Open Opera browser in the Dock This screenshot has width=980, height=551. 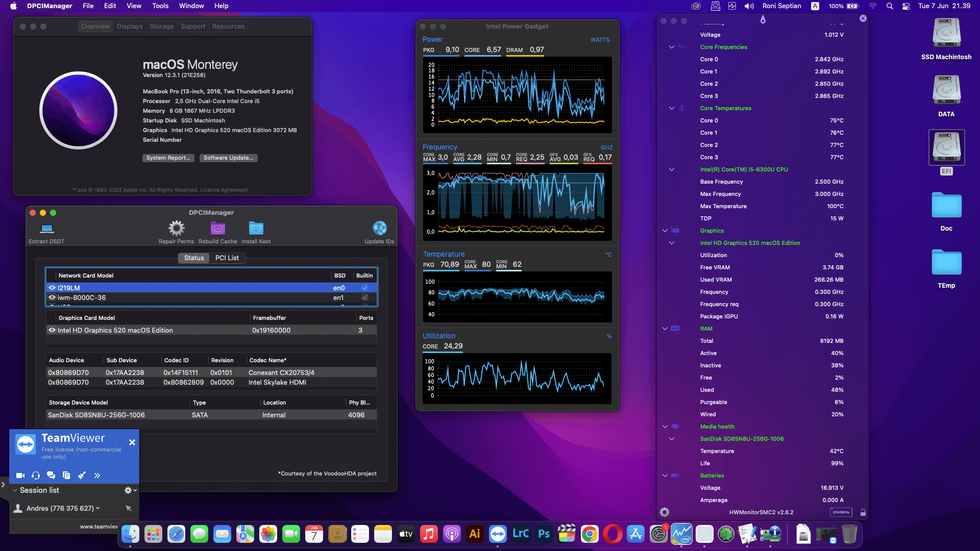point(612,534)
